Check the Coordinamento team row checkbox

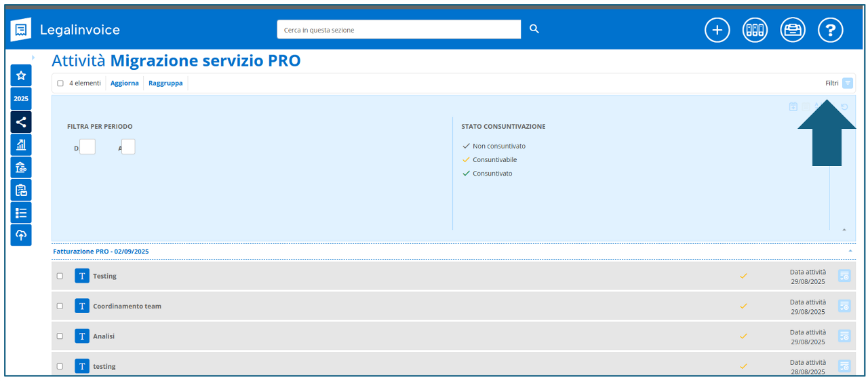pos(60,306)
